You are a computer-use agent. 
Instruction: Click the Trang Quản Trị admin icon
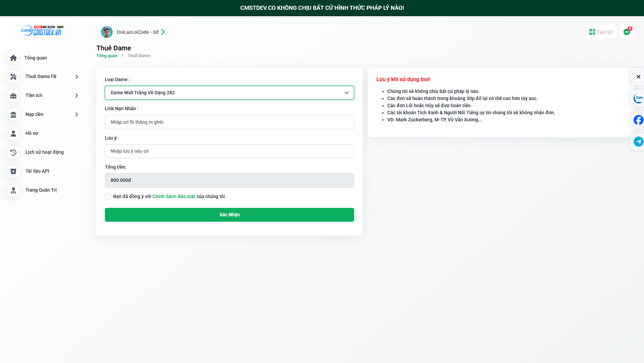14,190
